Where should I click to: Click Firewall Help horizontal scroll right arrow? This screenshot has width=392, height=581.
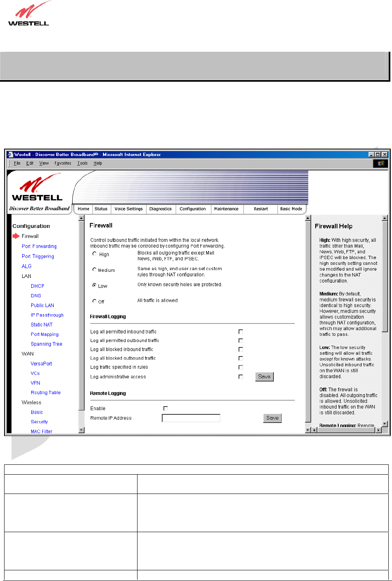click(x=378, y=430)
